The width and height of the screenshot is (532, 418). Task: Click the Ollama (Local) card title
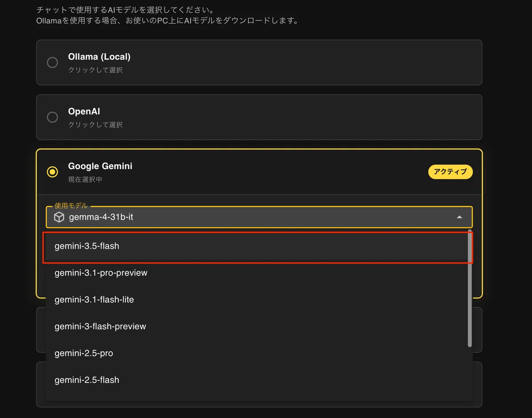[x=99, y=57]
